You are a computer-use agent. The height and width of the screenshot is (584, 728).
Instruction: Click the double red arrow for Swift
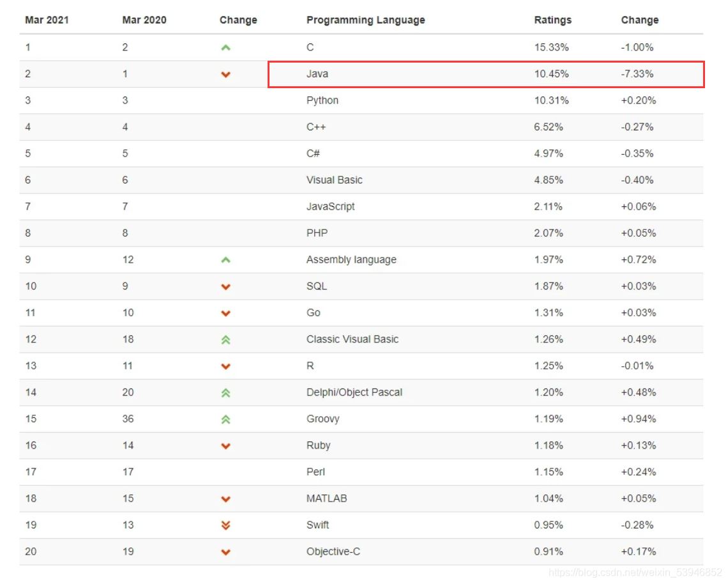pyautogui.click(x=225, y=525)
